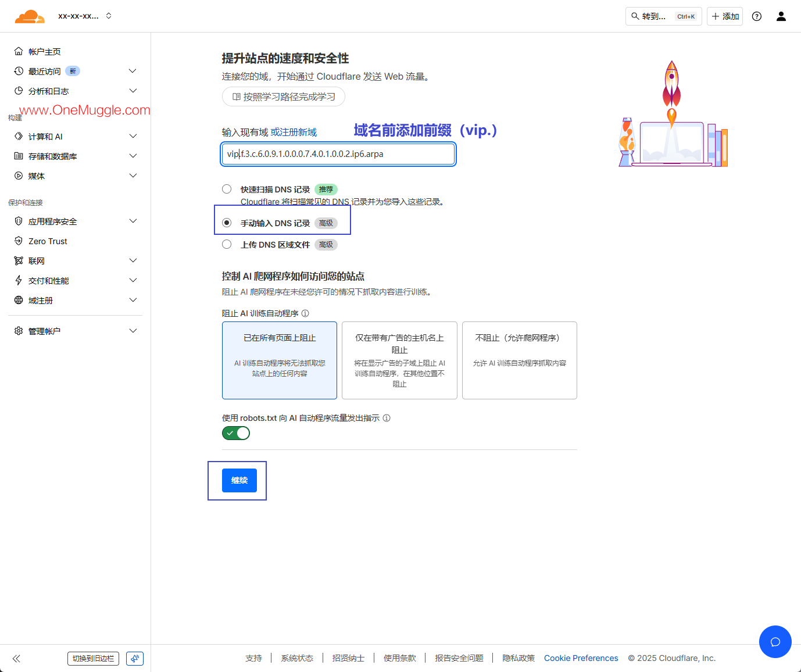This screenshot has width=801, height=672.
Task: Open the user profile icon
Action: [781, 16]
